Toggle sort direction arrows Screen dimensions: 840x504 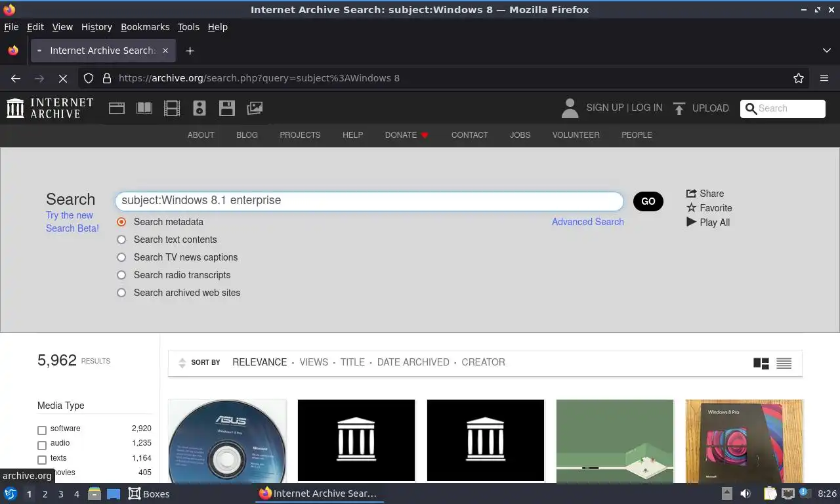tap(182, 363)
